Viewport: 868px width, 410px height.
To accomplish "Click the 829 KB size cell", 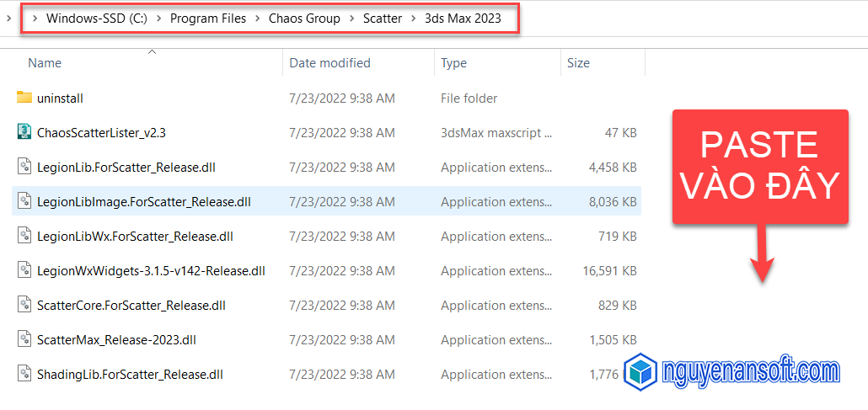I will point(617,306).
